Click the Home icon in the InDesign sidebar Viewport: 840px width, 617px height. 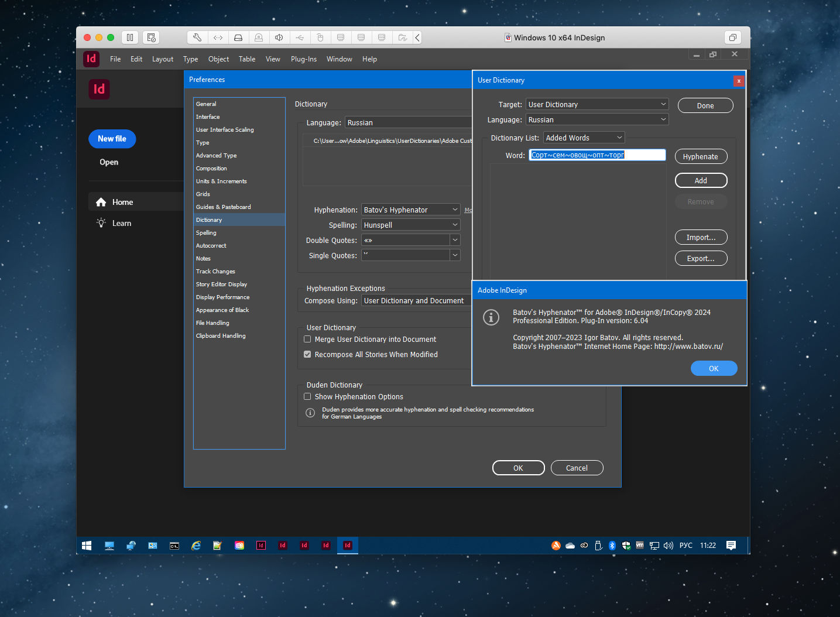[x=101, y=202]
